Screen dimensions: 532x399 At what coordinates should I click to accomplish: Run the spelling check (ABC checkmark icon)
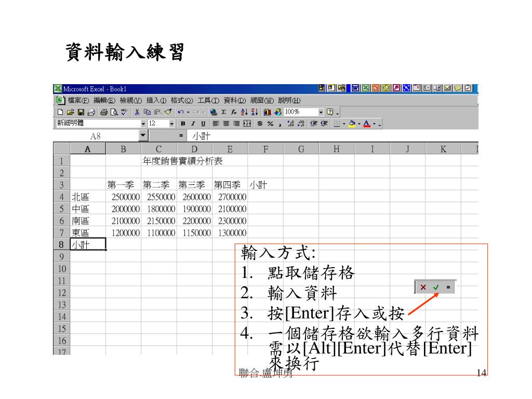(124, 112)
